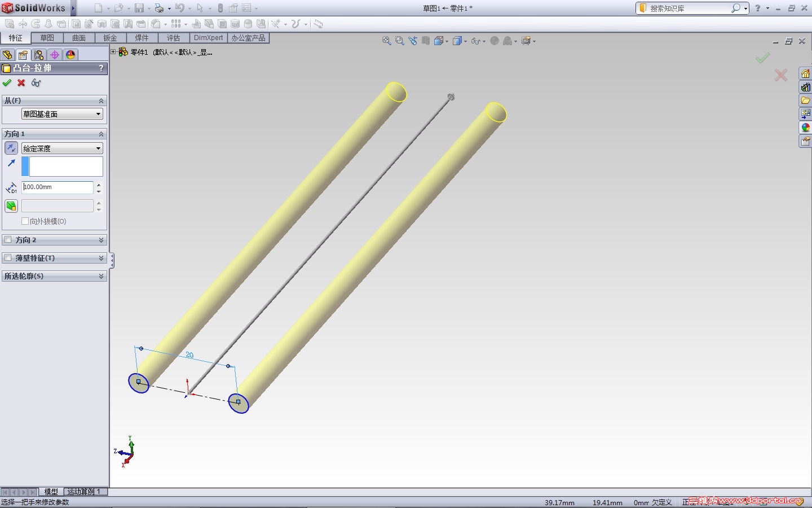Open DisplayManager color ball tab icon
The height and width of the screenshot is (508, 812).
(x=70, y=55)
